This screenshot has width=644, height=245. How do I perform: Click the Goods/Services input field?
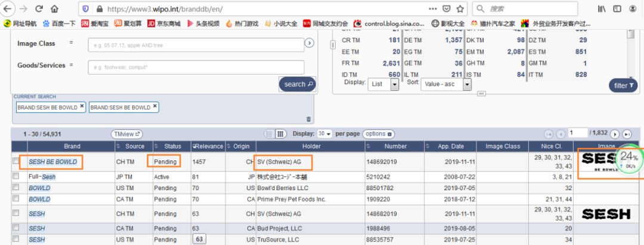point(196,67)
